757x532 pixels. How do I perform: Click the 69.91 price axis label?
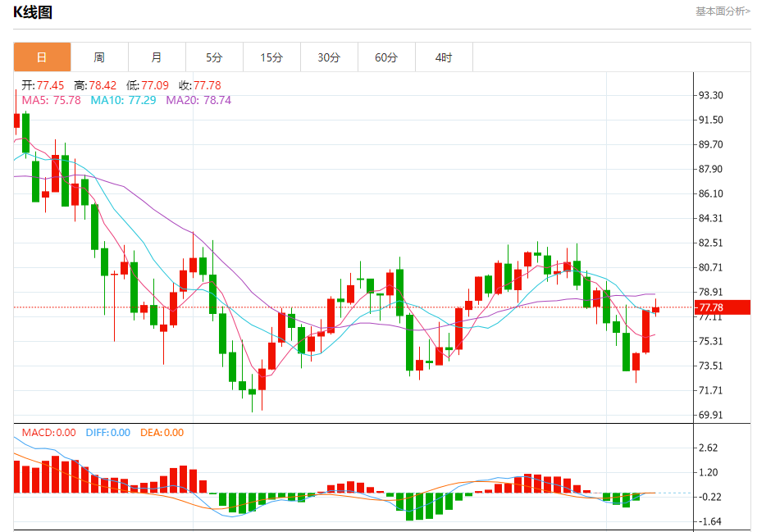click(710, 415)
